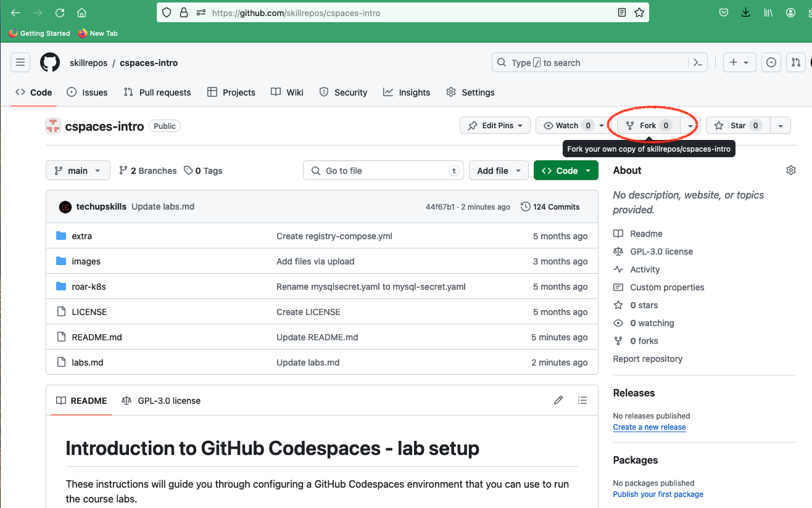Go to the browser home page
This screenshot has width=812, height=508.
[81, 12]
